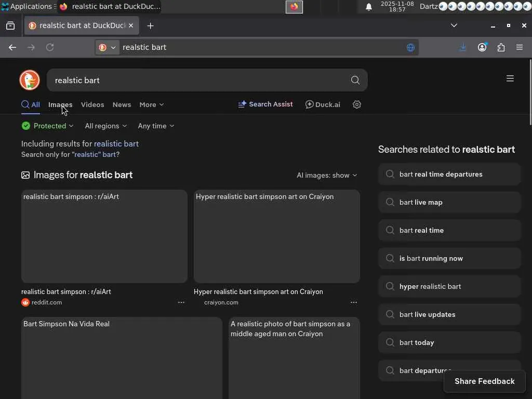Open options for the reddit.com image result

[x=181, y=302]
